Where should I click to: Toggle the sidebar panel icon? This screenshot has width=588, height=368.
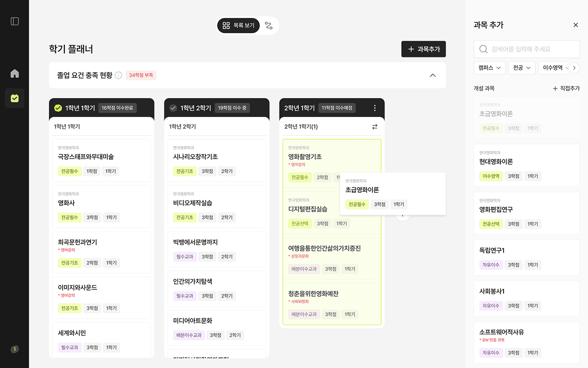tap(14, 21)
